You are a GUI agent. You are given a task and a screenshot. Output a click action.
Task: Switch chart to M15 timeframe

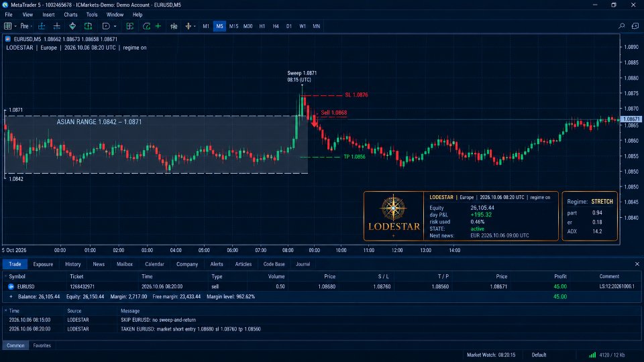pyautogui.click(x=233, y=26)
